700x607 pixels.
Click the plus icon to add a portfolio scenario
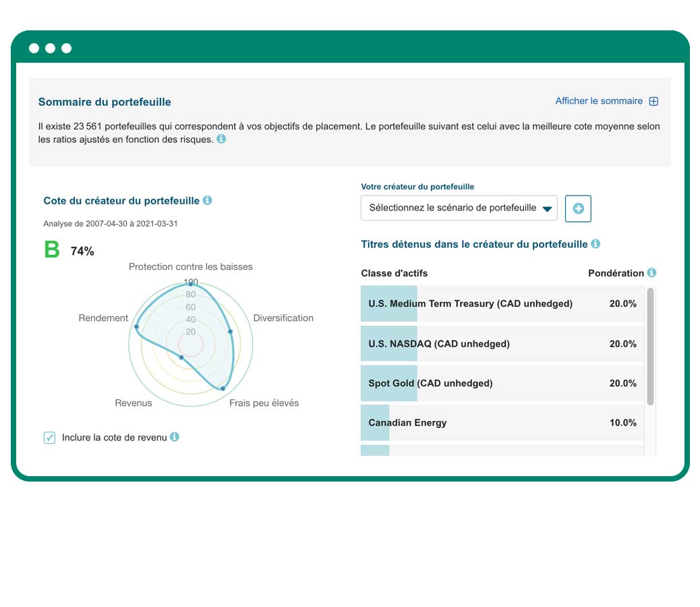(578, 208)
